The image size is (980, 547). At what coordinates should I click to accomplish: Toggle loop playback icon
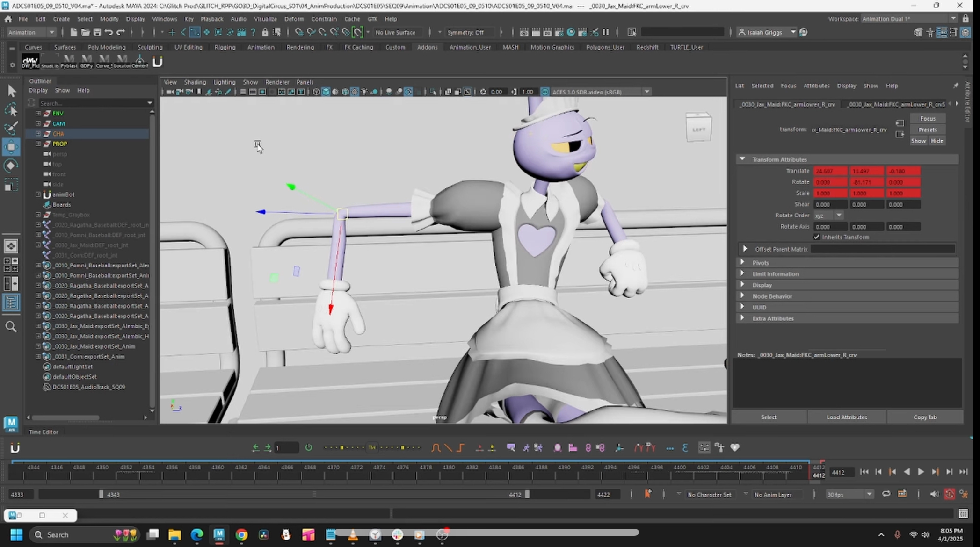(x=886, y=494)
